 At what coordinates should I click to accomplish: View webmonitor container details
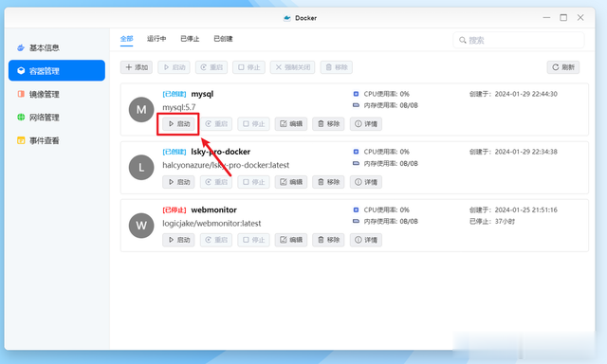point(366,240)
